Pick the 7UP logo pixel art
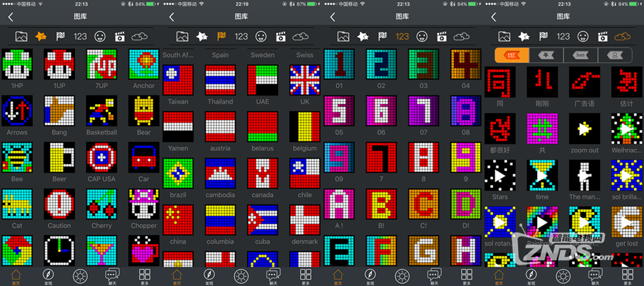This screenshot has width=644, height=286. [x=101, y=64]
